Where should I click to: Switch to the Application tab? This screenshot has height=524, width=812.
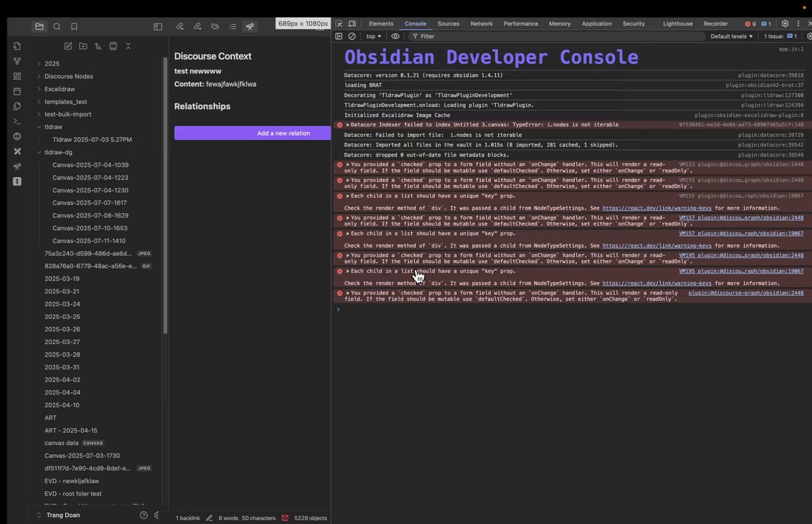[x=597, y=23]
